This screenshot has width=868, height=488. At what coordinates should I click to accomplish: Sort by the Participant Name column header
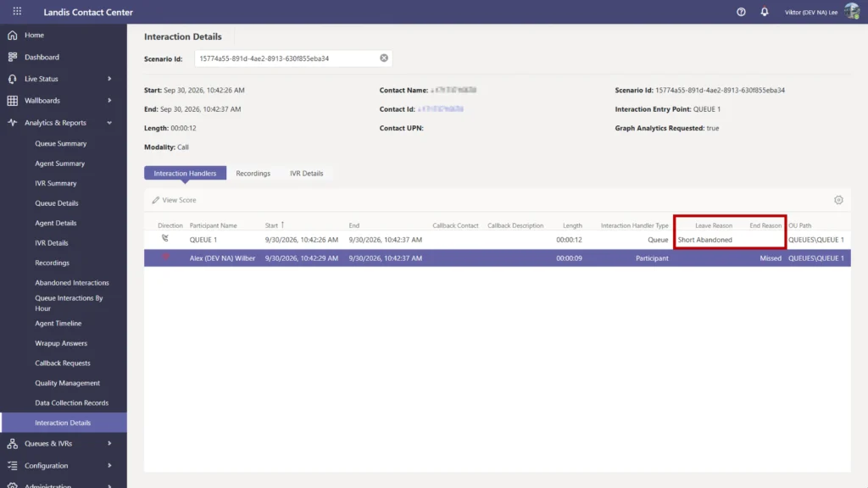[x=213, y=225]
